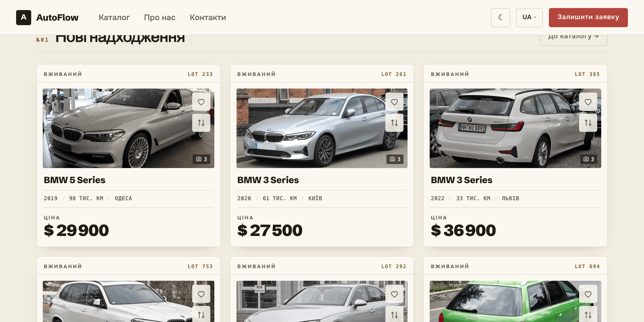644x322 pixels.
Task: Open photo count badge on LOT 385
Action: (x=588, y=159)
